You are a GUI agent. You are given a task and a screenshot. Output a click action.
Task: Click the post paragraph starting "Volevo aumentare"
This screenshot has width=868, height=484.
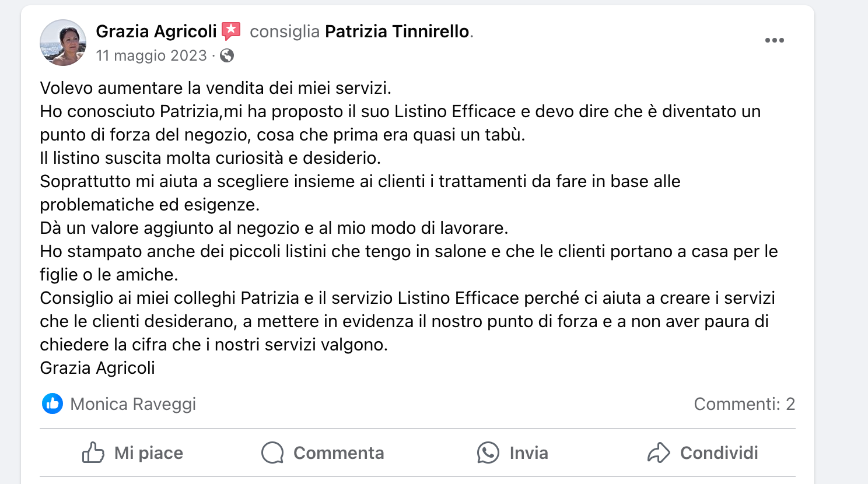[x=215, y=88]
